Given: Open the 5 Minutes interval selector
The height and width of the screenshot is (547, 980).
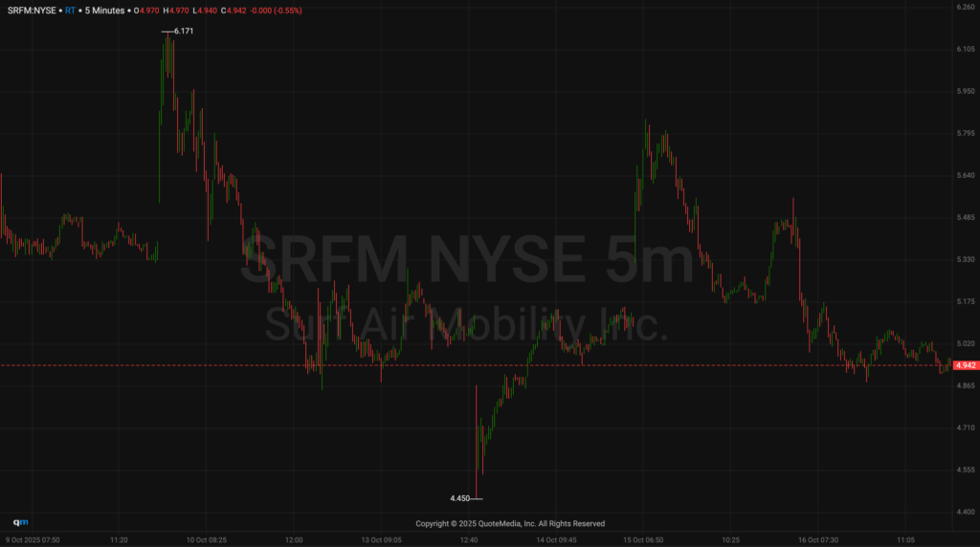Looking at the screenshot, I should pos(104,9).
